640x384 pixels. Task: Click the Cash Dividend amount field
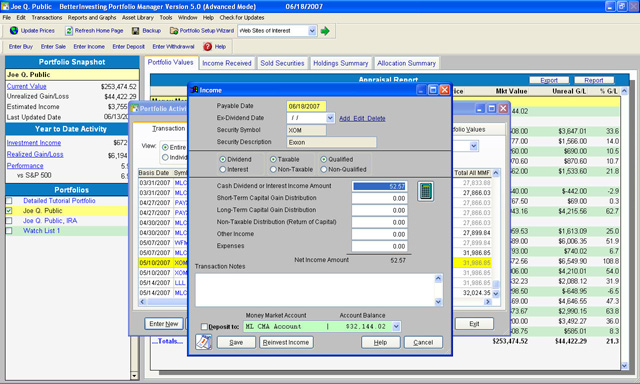380,186
